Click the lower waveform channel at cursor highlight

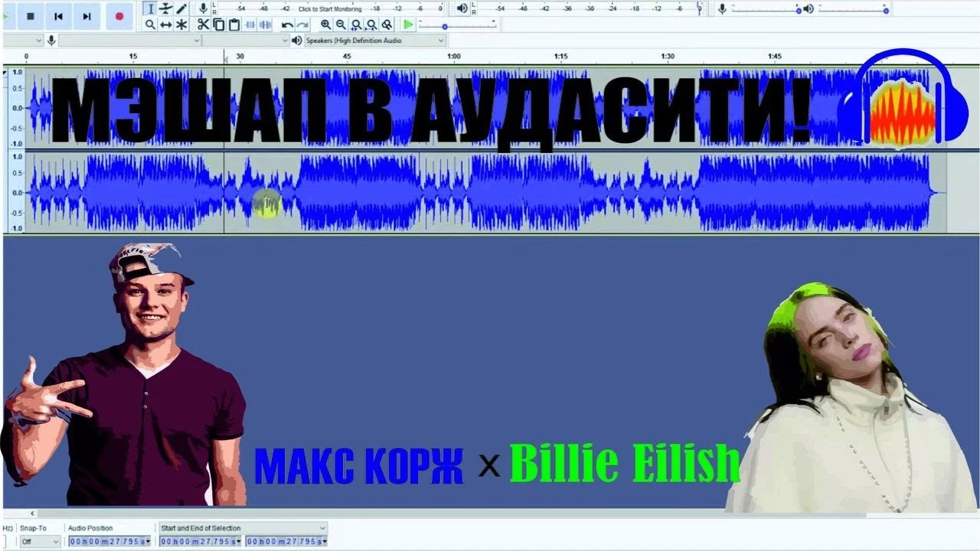pos(267,204)
